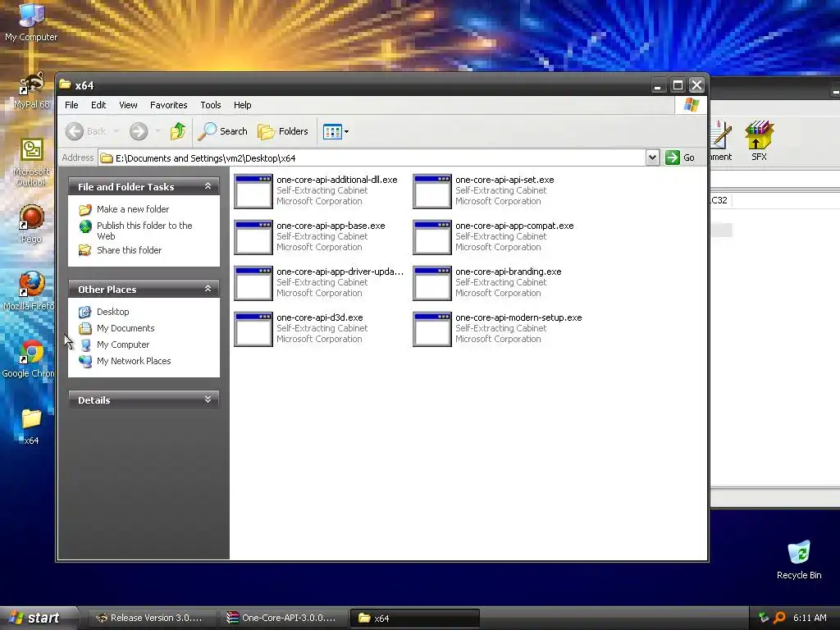
Task: Collapse Other Places panel
Action: click(x=208, y=289)
